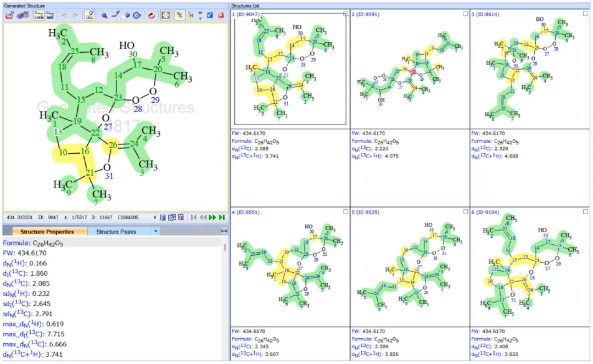Check the box for structure 3 (ID:8614)
Screen dimensions: 593x364
[585, 14]
